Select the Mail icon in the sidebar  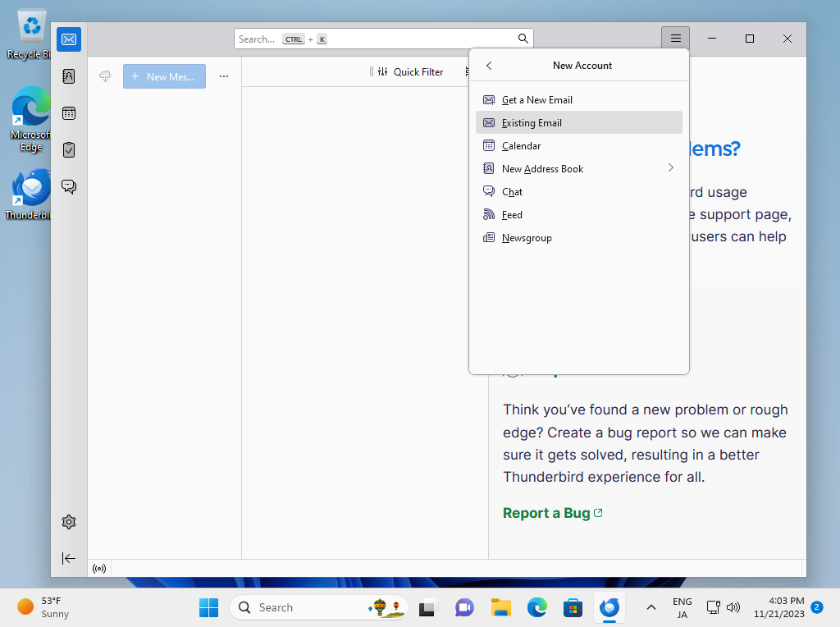(x=68, y=39)
